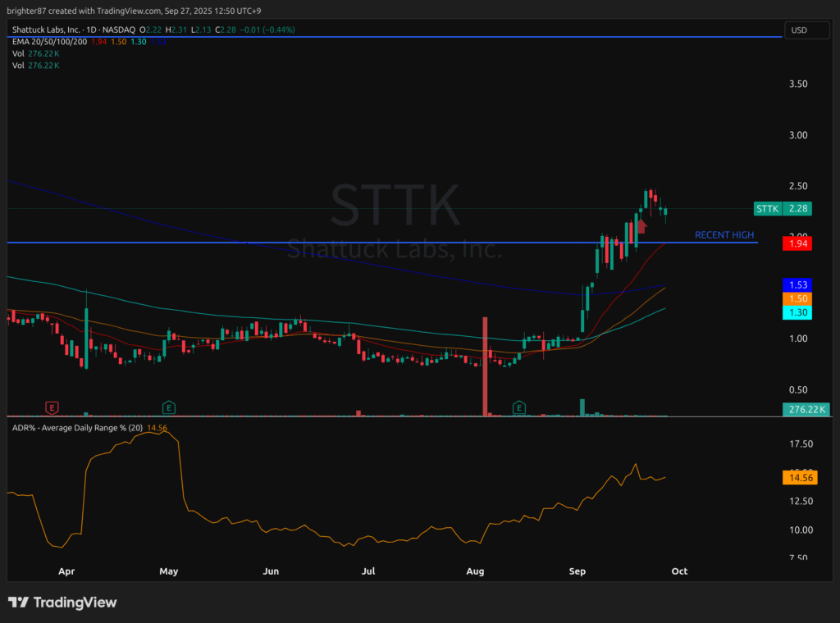Click the red up-arrow marker on September candles
The width and height of the screenshot is (840, 623).
pyautogui.click(x=641, y=225)
